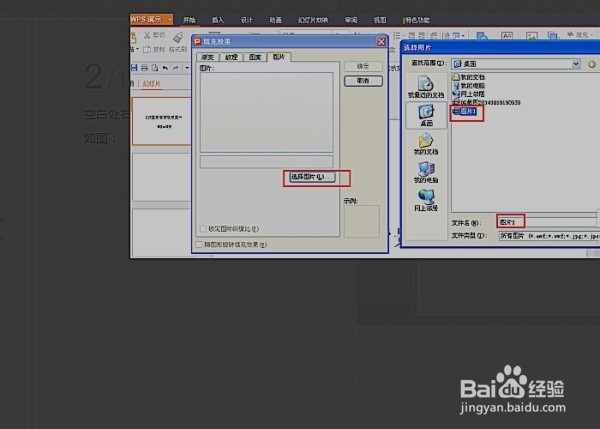Click the picture preview box in fill effects
This screenshot has width=600, height=429.
(x=266, y=113)
